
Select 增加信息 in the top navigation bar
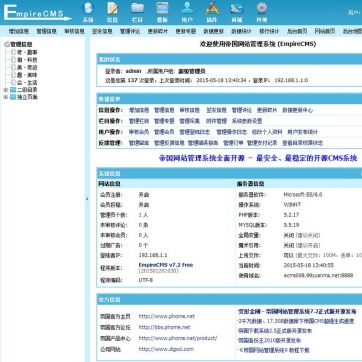click(19, 31)
